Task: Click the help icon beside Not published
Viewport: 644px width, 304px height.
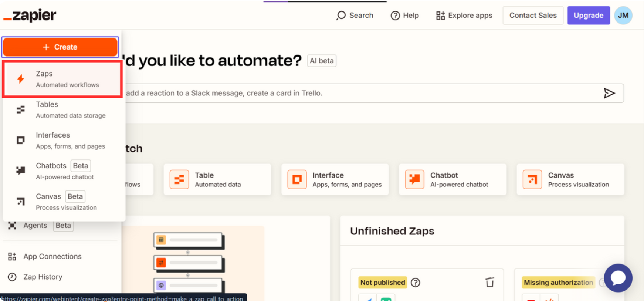Action: pos(416,283)
